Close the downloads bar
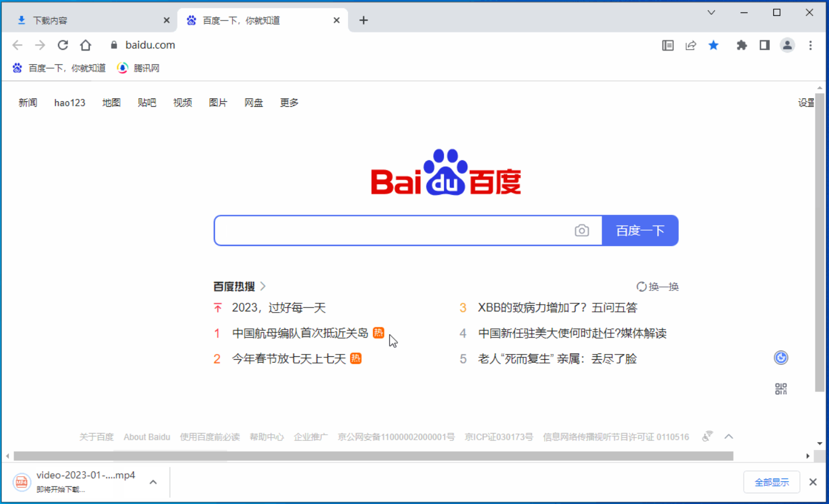 click(813, 482)
